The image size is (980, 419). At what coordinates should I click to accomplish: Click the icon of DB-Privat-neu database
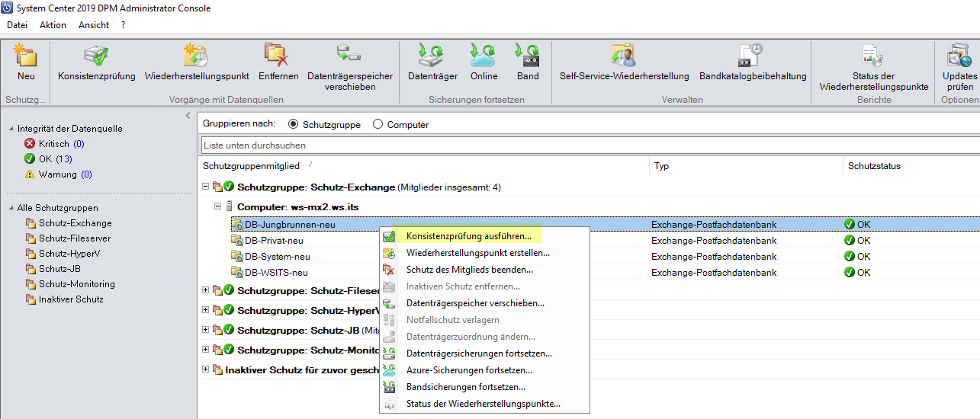coord(237,240)
